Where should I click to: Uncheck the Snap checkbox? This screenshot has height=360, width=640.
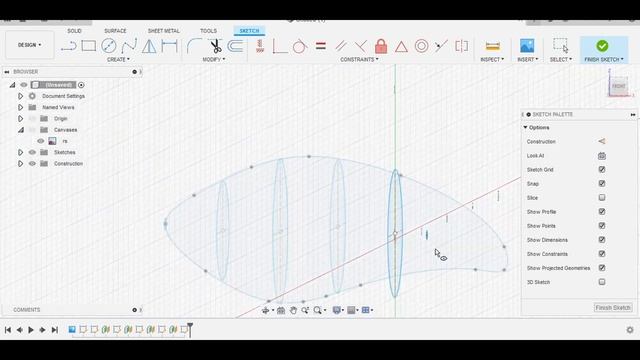[602, 183]
